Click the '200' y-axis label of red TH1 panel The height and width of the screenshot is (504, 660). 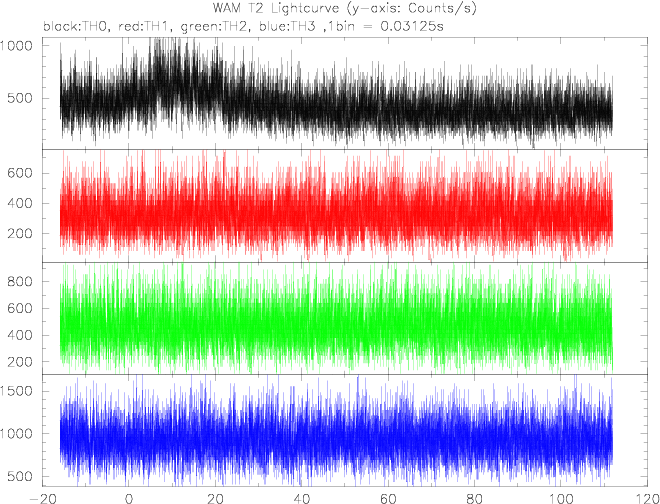21,233
